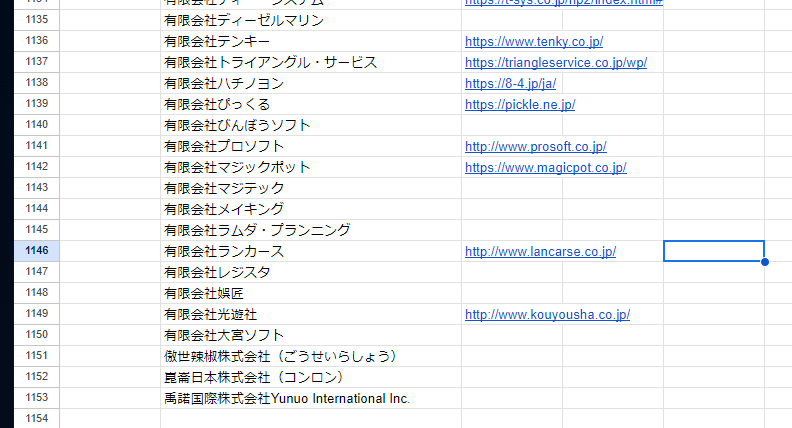The height and width of the screenshot is (428, 792).
Task: Click cell 有限会社大宮ソフト
Action: (311, 336)
